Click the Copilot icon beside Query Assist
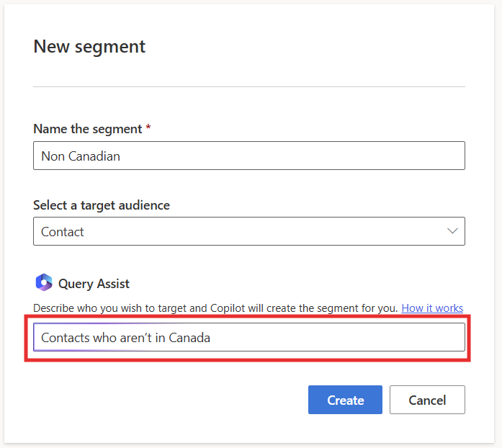This screenshot has width=502, height=448. 43,283
